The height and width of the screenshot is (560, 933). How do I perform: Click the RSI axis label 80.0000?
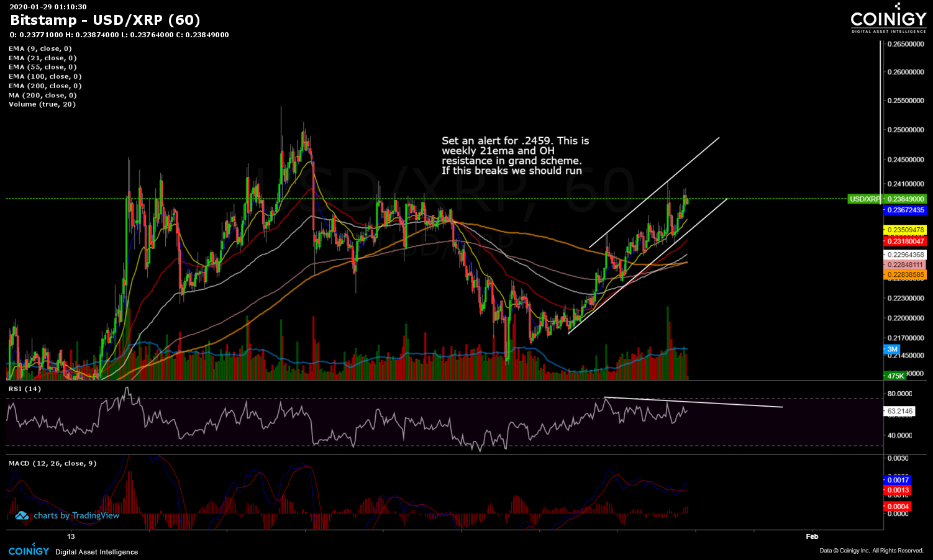tap(899, 394)
